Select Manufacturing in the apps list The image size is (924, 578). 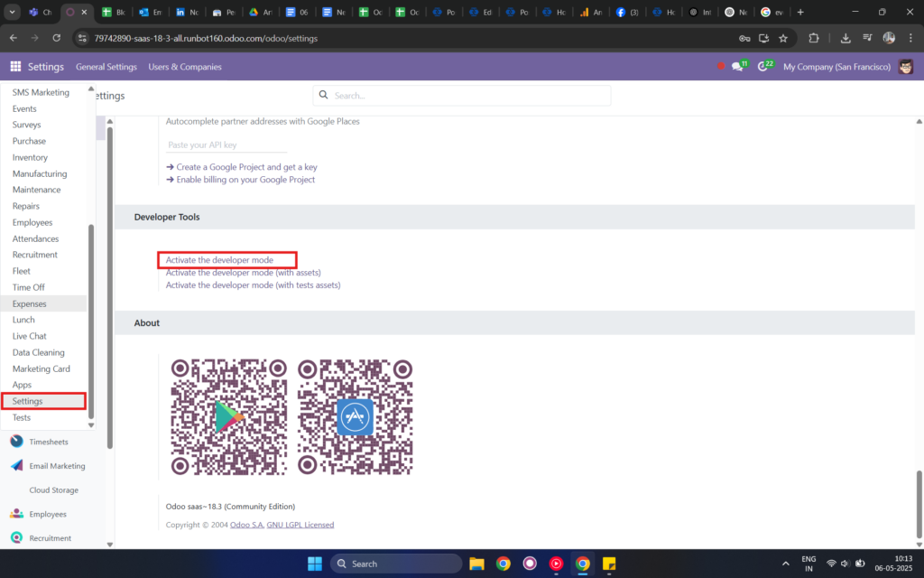click(40, 173)
